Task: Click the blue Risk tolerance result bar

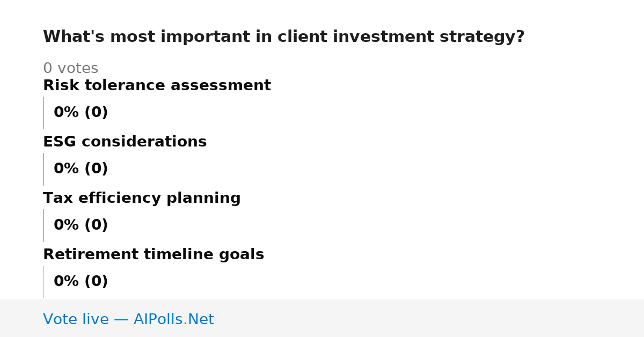Action: [43, 113]
